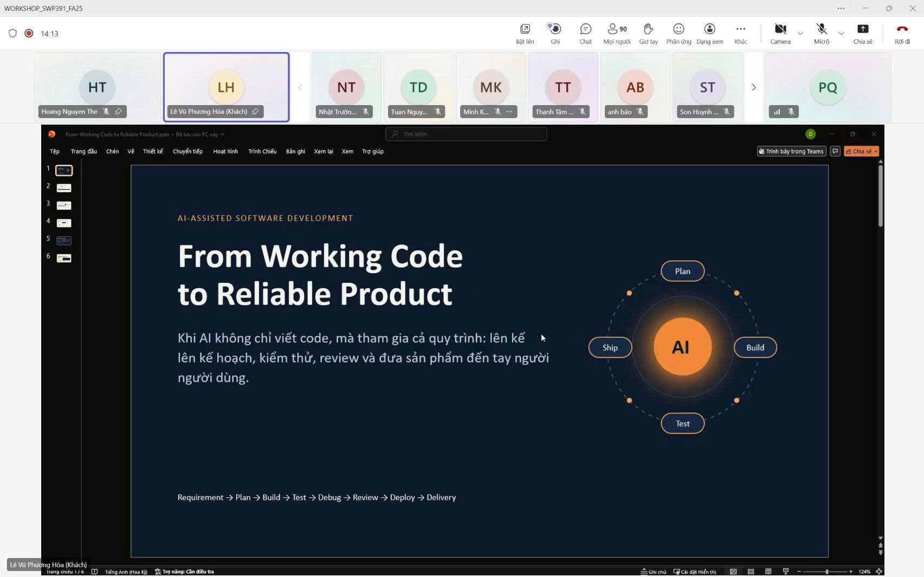
Task: Click the Rời đi leave button
Action: pos(902,33)
